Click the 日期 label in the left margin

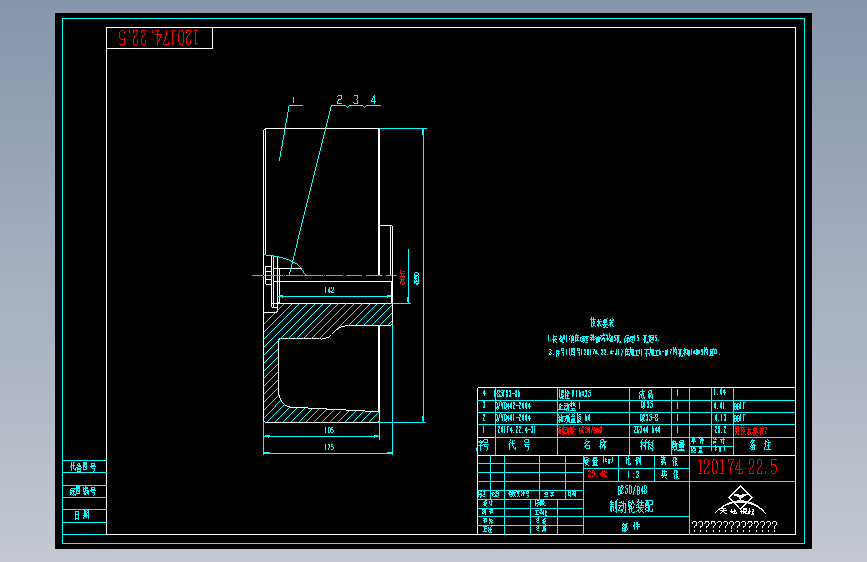click(x=82, y=515)
